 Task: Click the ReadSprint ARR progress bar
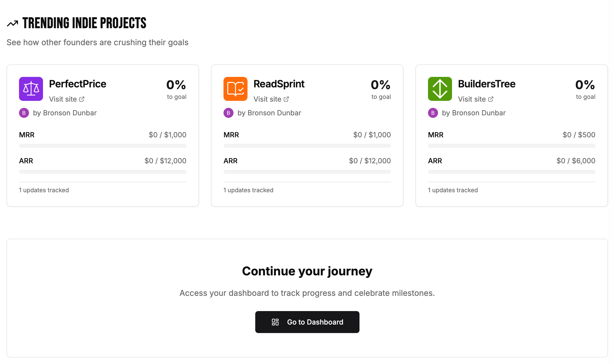(x=307, y=172)
